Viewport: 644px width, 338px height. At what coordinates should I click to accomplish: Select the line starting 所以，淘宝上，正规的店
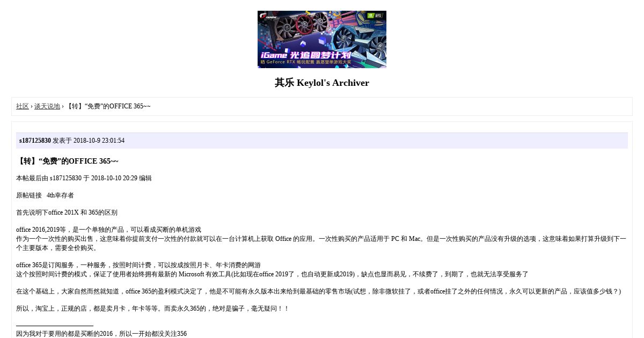pyautogui.click(x=152, y=308)
